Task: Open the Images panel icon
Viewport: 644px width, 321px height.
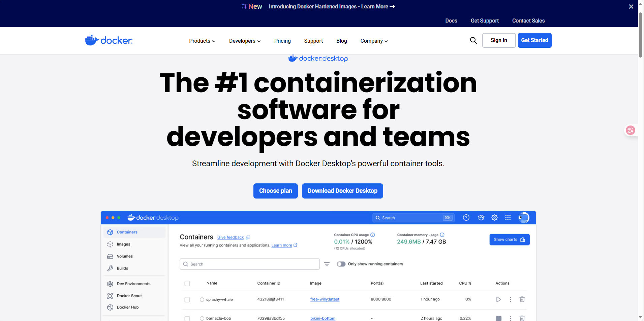Action: tap(111, 244)
